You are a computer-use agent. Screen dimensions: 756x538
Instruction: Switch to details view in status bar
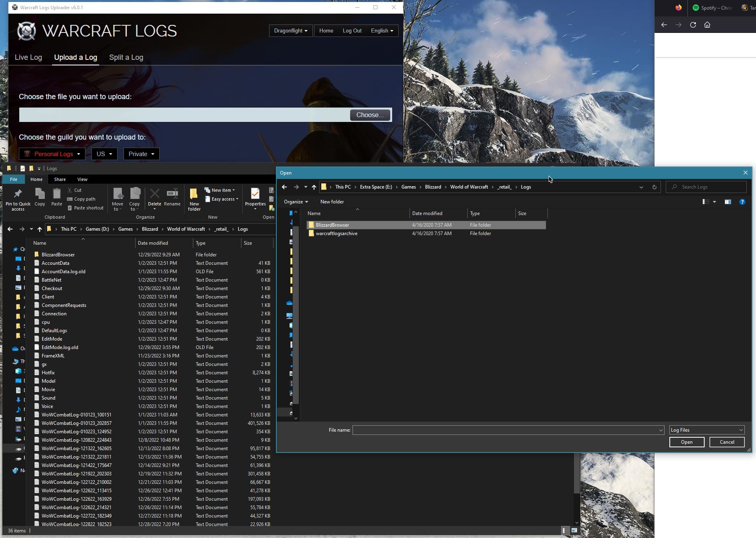point(564,530)
